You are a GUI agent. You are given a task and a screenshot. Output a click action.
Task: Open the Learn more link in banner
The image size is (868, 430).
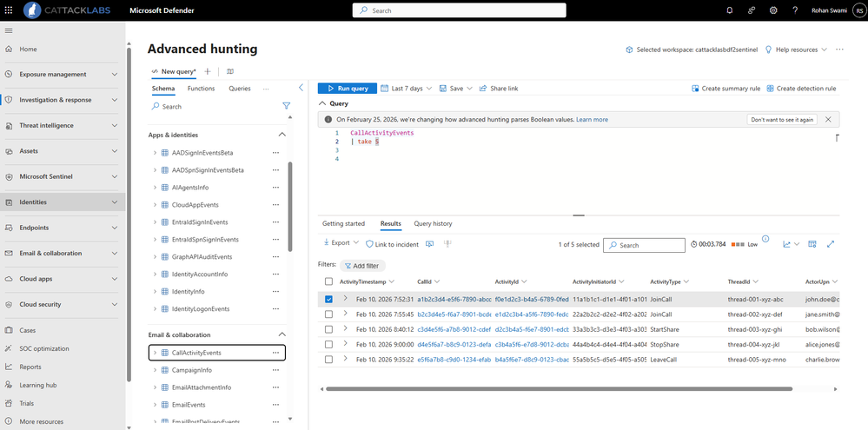click(592, 120)
